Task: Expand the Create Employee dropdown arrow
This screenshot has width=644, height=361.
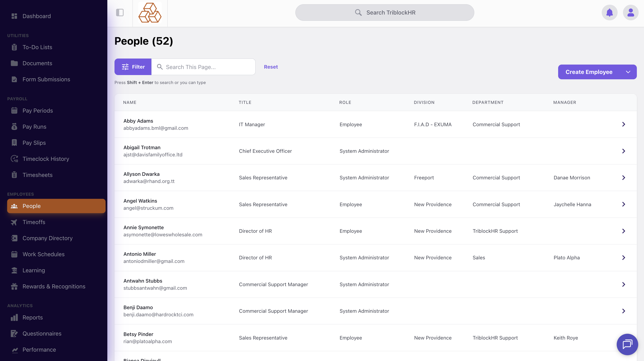Action: pyautogui.click(x=628, y=72)
